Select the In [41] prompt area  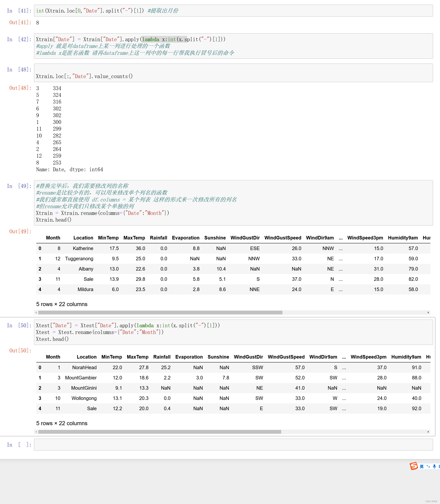pyautogui.click(x=19, y=11)
